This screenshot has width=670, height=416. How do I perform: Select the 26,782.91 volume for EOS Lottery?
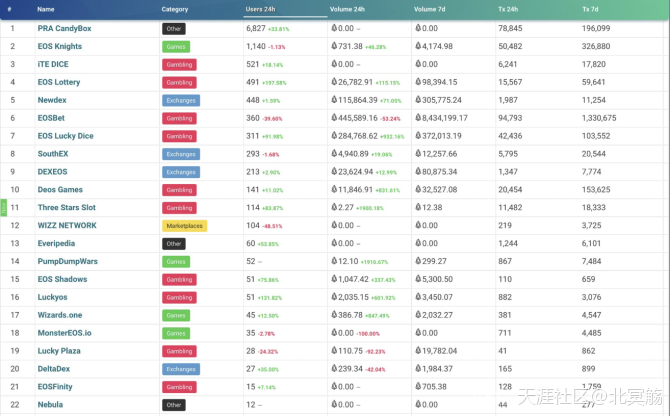(356, 82)
